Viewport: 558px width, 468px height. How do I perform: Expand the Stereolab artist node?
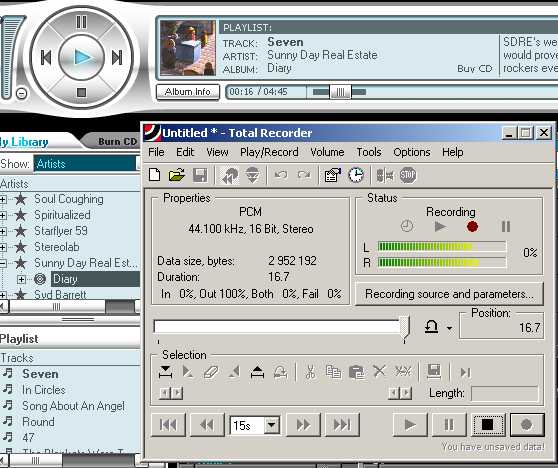tap(3, 247)
